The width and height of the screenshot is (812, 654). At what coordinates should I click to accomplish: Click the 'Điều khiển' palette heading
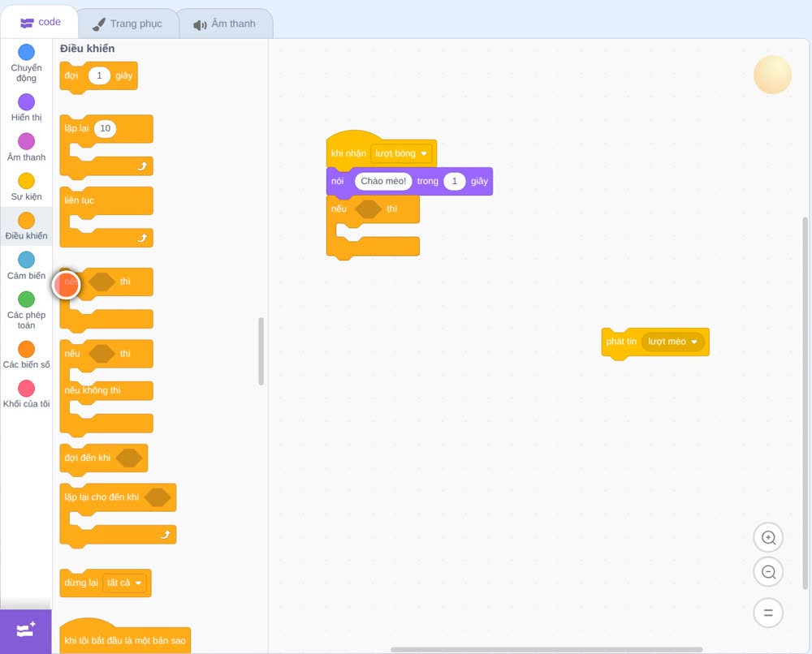coord(87,49)
